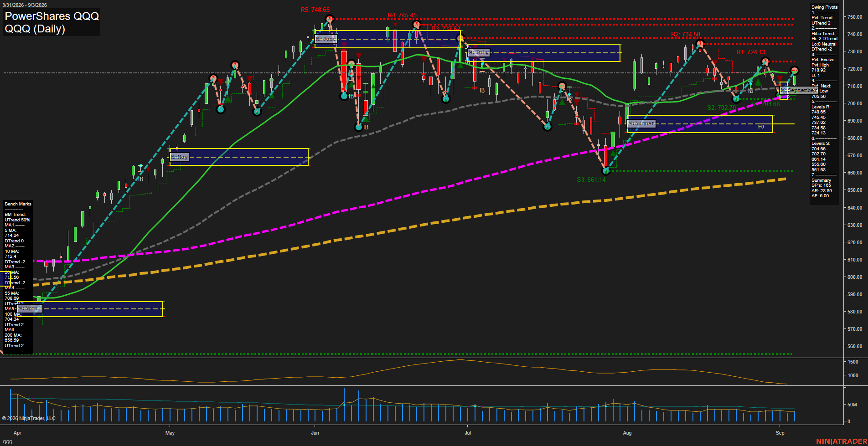The height and width of the screenshot is (446, 868).
Task: Select the M:September monthly range tag
Action: (x=798, y=90)
